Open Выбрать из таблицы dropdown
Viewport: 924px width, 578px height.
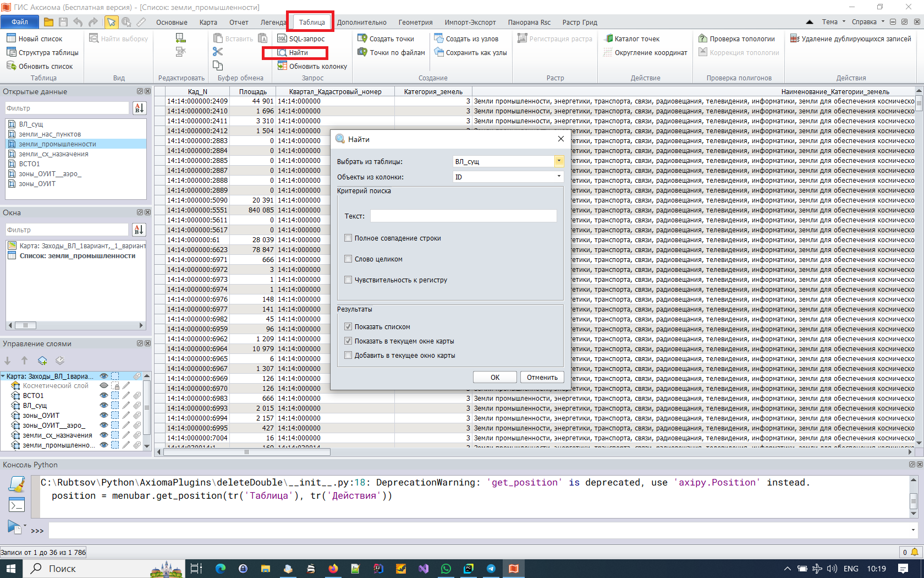click(558, 161)
